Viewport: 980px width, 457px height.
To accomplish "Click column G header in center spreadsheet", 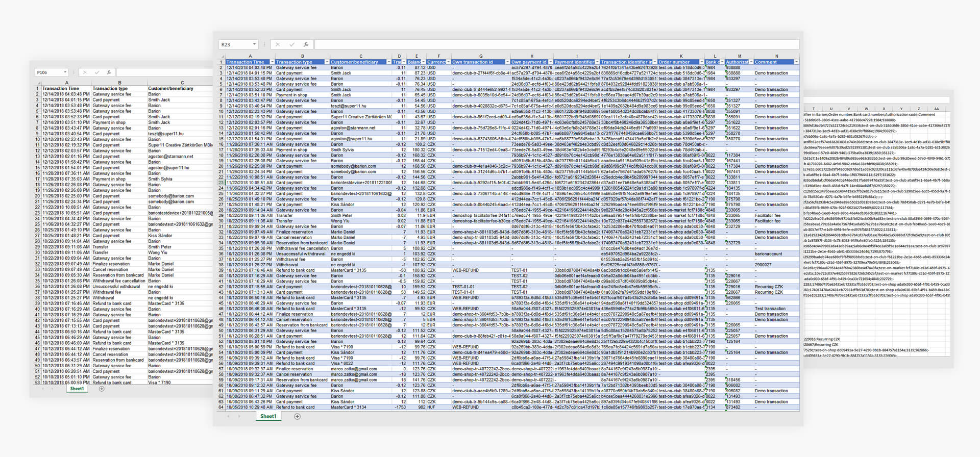I will click(480, 57).
